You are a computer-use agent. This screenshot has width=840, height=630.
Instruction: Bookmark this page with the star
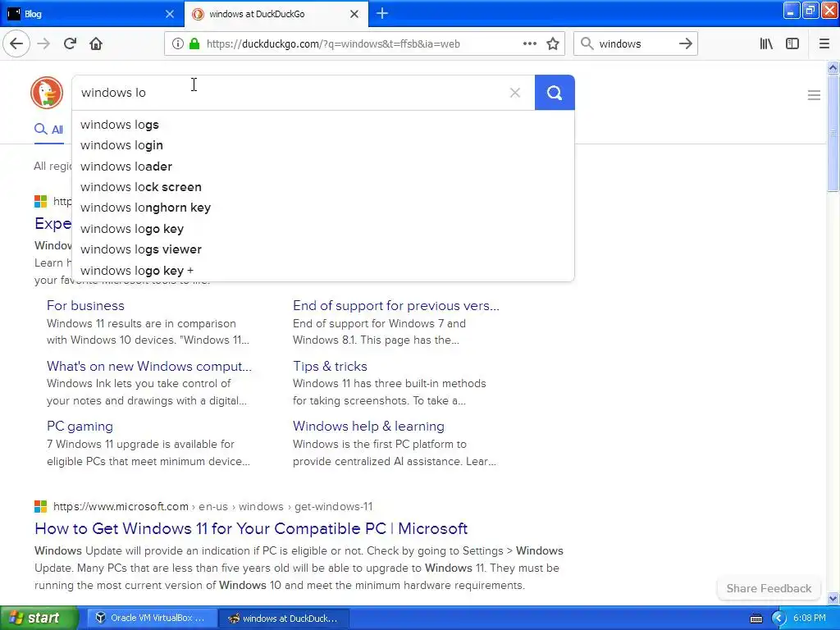pyautogui.click(x=553, y=44)
